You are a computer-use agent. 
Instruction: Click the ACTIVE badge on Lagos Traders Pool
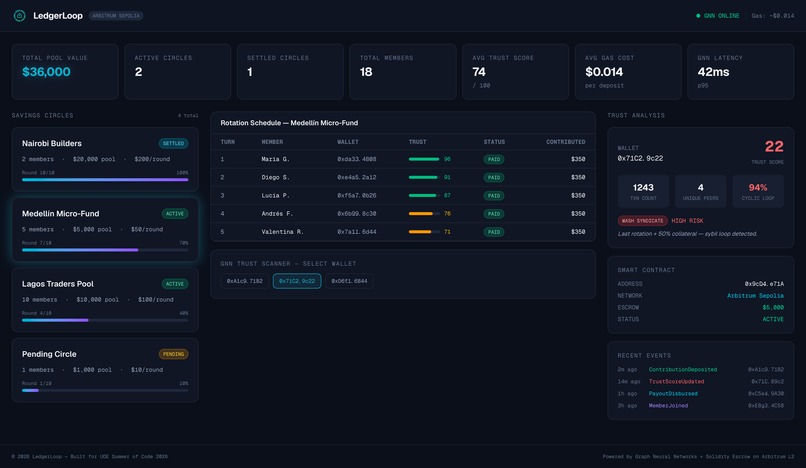pyautogui.click(x=175, y=284)
